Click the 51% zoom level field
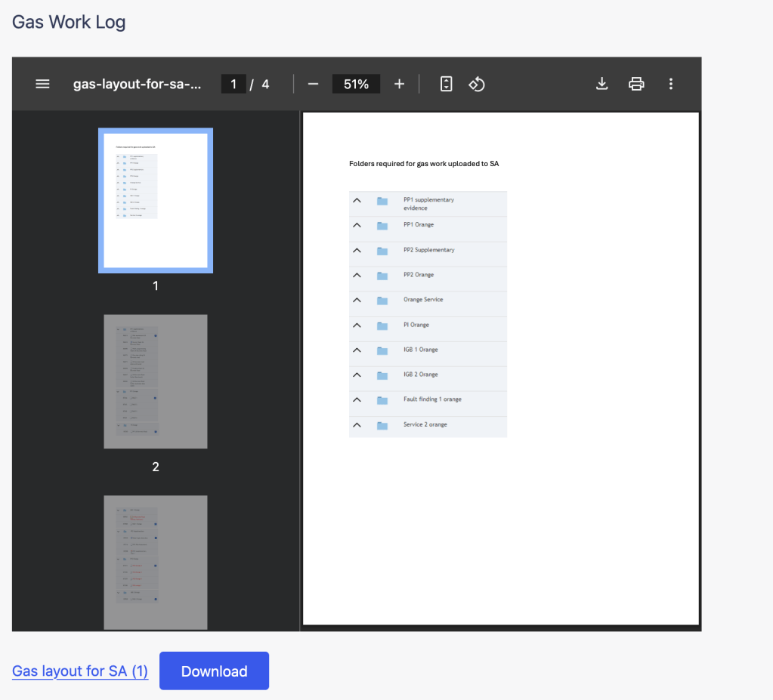This screenshot has width=773, height=700. coord(356,84)
